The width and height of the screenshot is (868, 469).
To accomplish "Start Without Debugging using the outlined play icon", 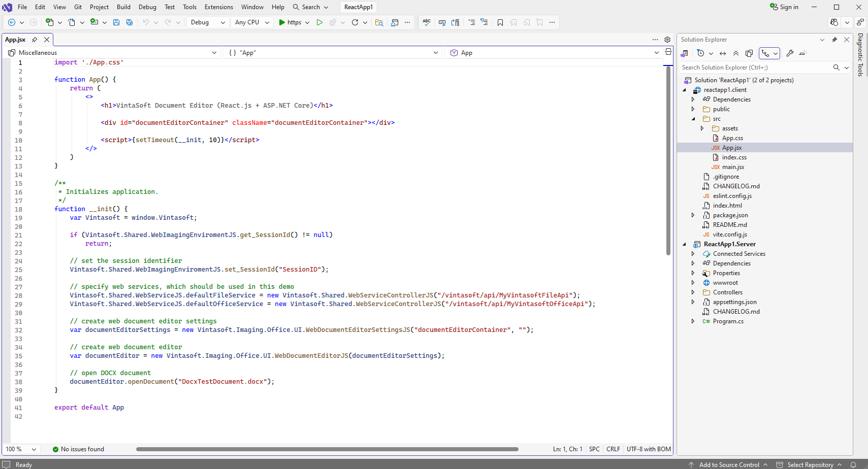I will [x=319, y=22].
